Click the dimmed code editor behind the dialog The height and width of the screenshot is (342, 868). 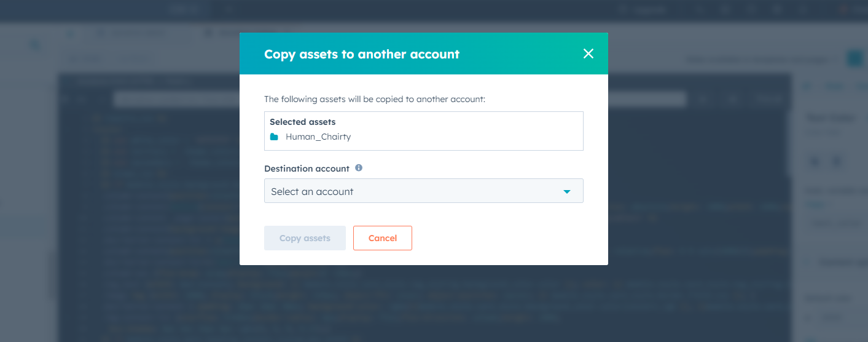click(x=147, y=215)
